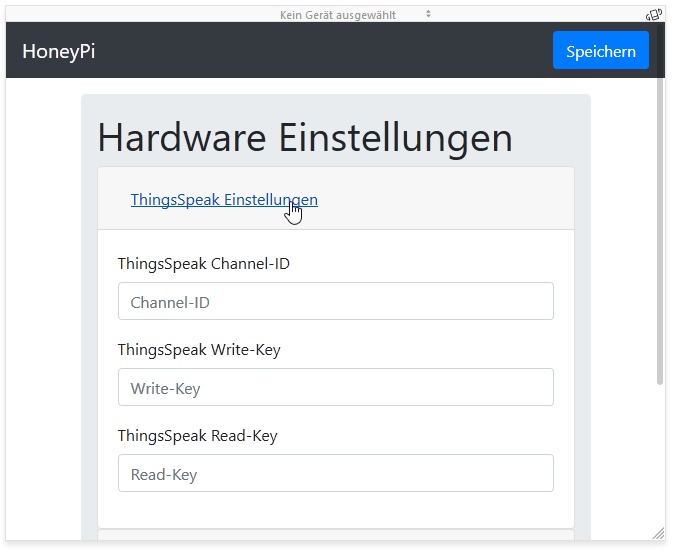Click the vertical page scrollbar
Image resolution: width=676 pixels, height=554 pixels.
click(660, 203)
